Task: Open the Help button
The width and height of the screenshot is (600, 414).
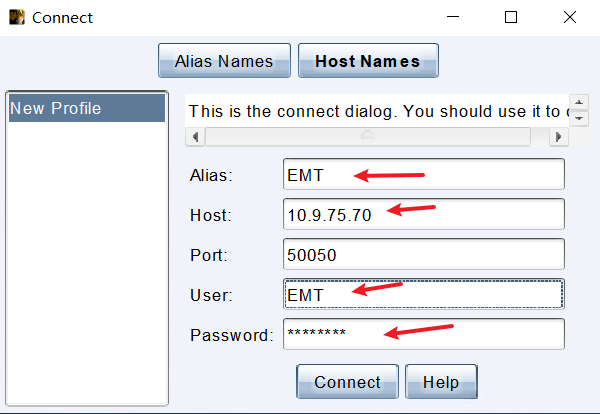Action: point(440,382)
